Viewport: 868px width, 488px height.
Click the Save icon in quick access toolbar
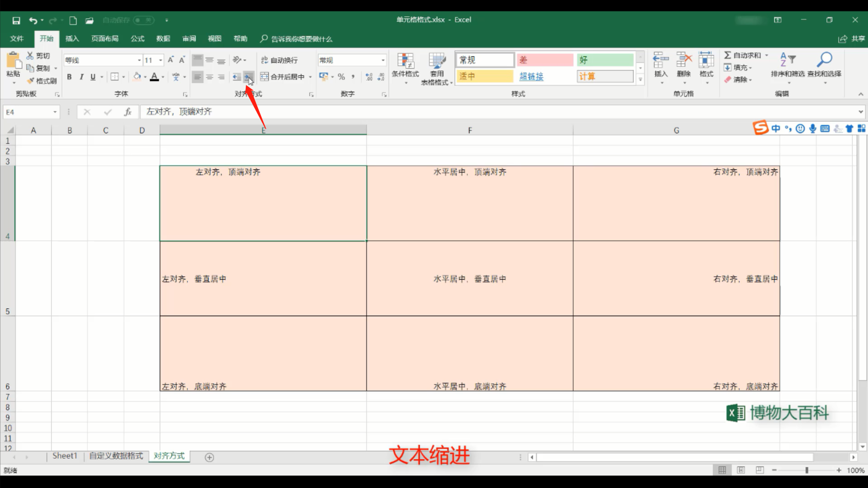[16, 20]
